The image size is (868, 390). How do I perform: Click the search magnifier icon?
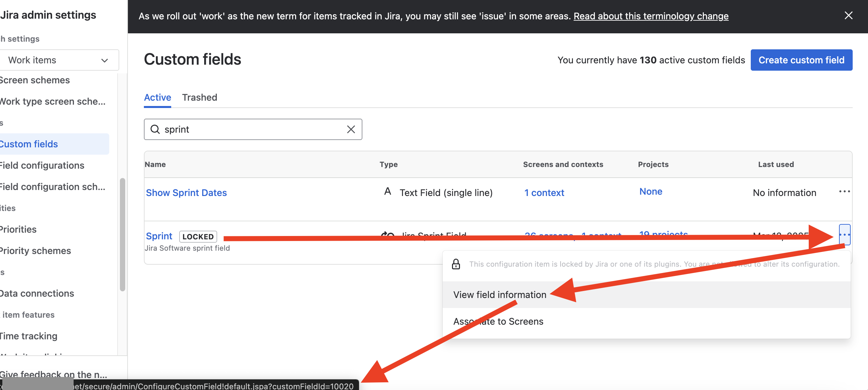tap(155, 129)
